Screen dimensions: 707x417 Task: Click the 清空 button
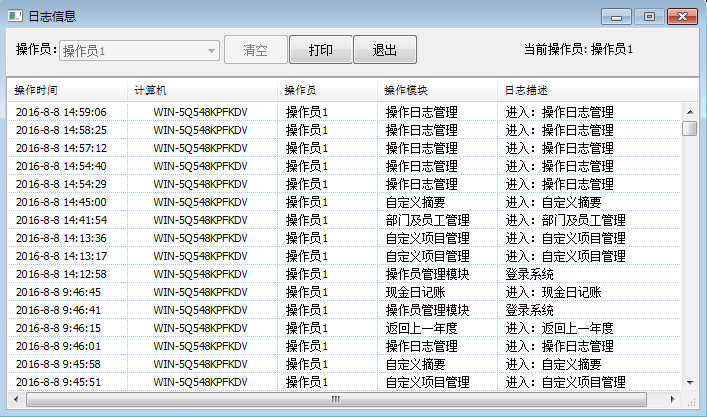pyautogui.click(x=255, y=50)
